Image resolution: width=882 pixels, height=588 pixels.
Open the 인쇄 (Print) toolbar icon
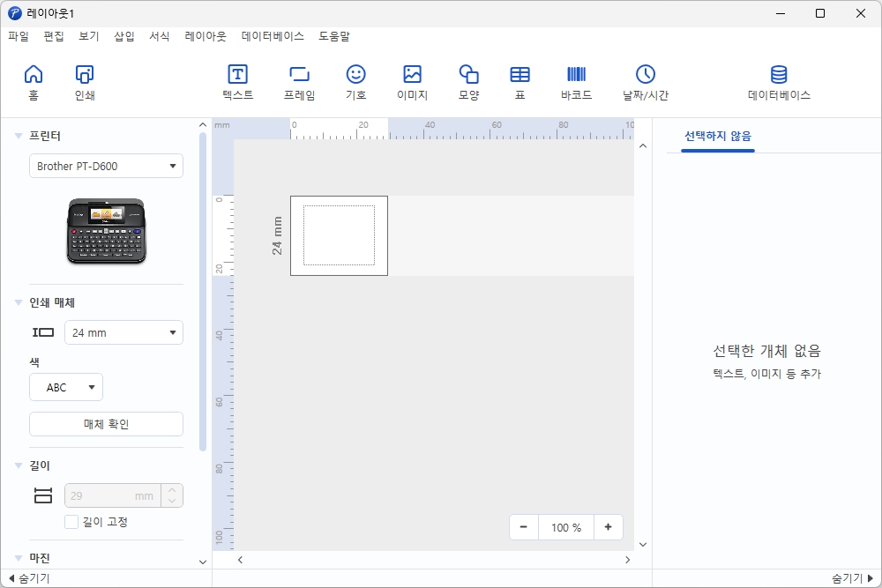(x=85, y=82)
